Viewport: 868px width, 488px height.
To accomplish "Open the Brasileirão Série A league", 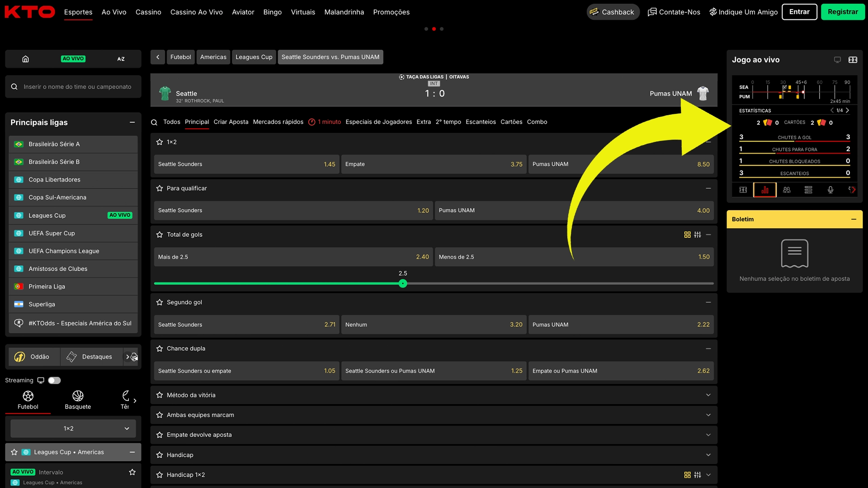I will click(73, 144).
